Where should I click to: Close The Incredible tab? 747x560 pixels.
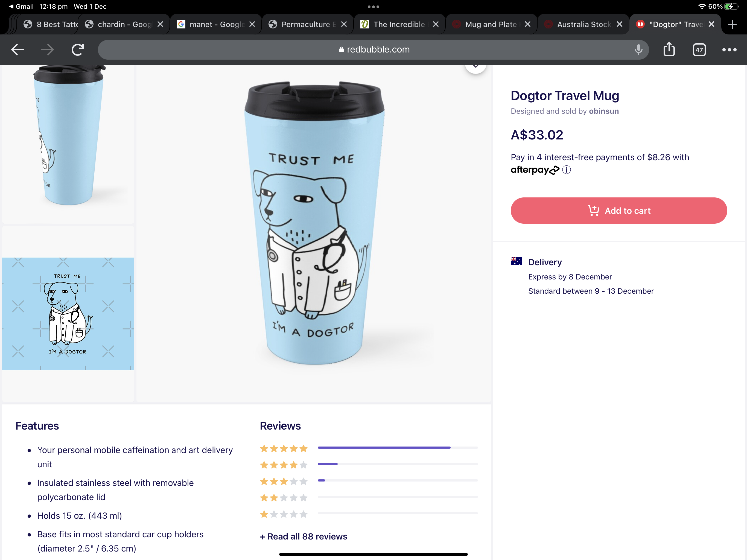(x=436, y=24)
